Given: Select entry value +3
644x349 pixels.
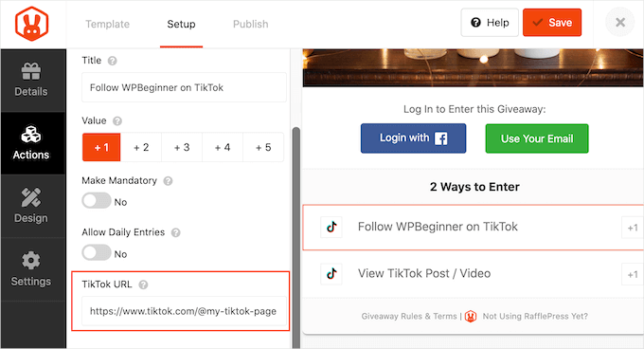Looking at the screenshot, I should pos(182,147).
